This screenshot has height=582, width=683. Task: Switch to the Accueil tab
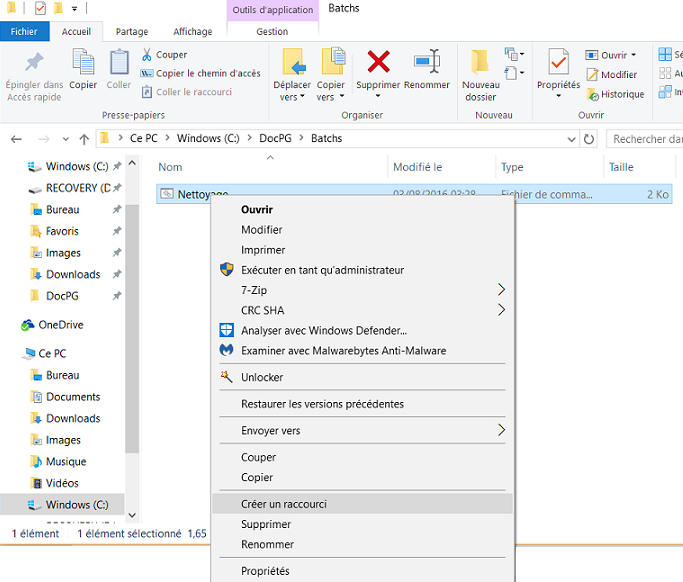76,31
